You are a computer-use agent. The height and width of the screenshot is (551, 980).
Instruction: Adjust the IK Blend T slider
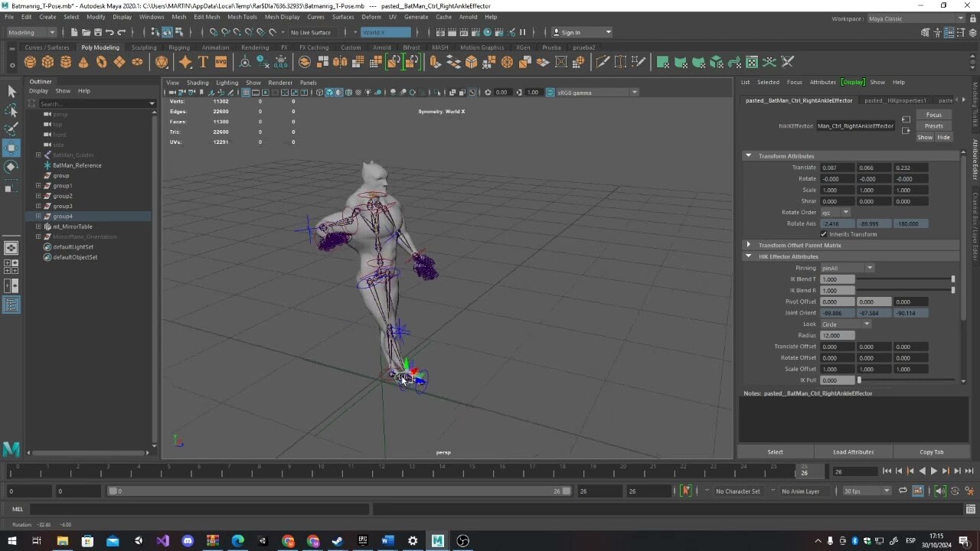[x=906, y=279]
